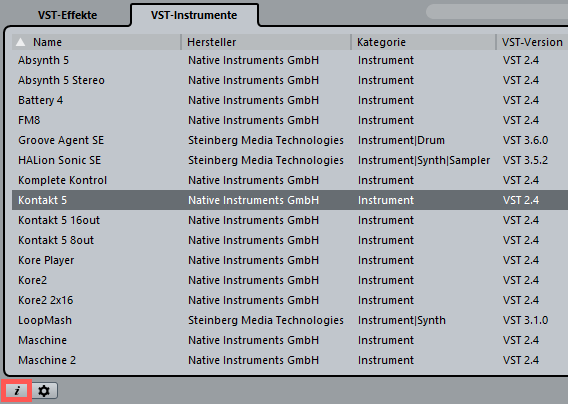Screen dimensions: 568x404
Task: Select the Kore Player entry
Action: (x=290, y=260)
